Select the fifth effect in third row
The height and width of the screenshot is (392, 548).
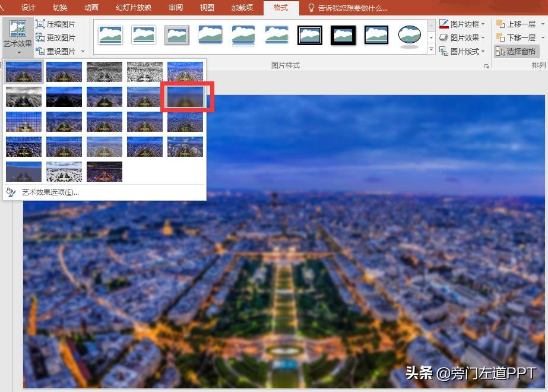[185, 122]
